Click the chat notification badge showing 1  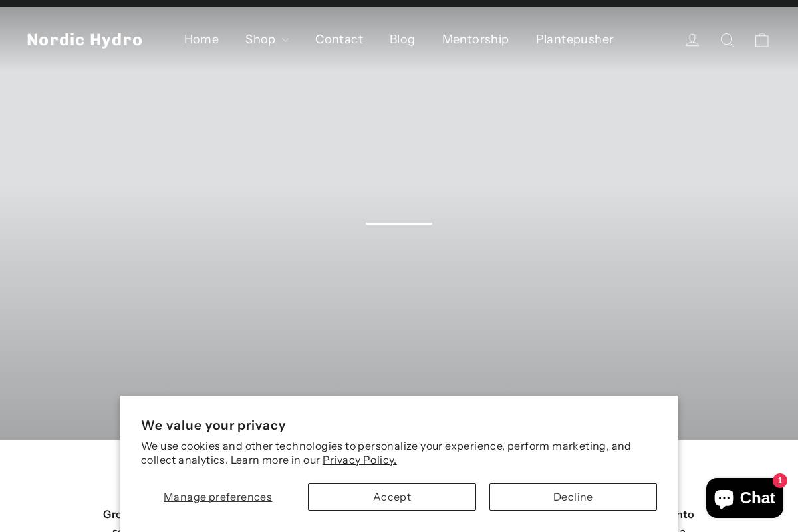[x=780, y=481]
